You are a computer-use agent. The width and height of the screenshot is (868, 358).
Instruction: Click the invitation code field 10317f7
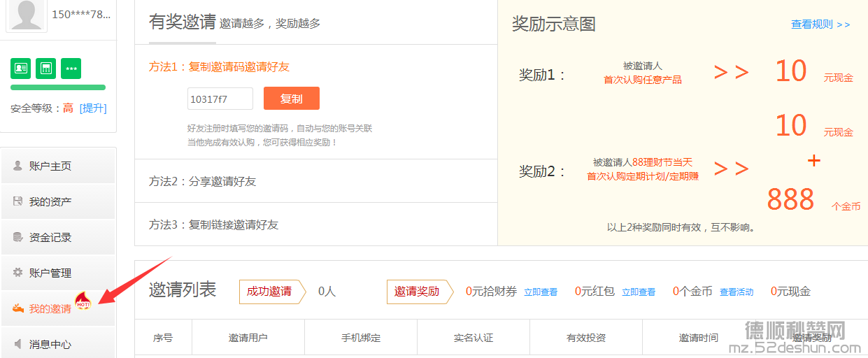click(x=220, y=99)
